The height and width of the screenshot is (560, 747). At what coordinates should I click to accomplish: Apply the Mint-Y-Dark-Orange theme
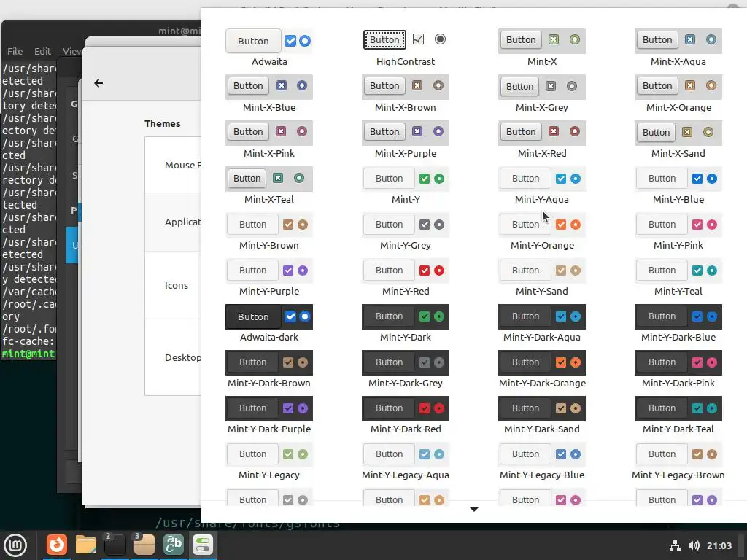pos(542,370)
